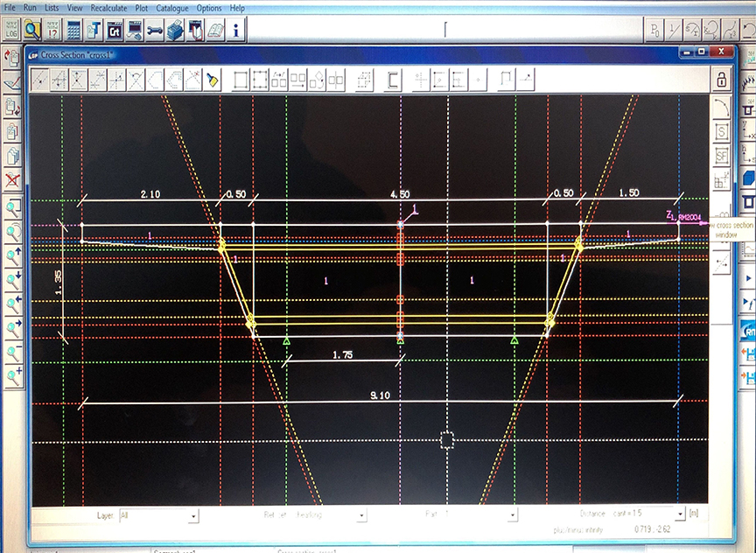The image size is (756, 553).
Task: Click the padlock icon at toolbar right
Action: [721, 80]
